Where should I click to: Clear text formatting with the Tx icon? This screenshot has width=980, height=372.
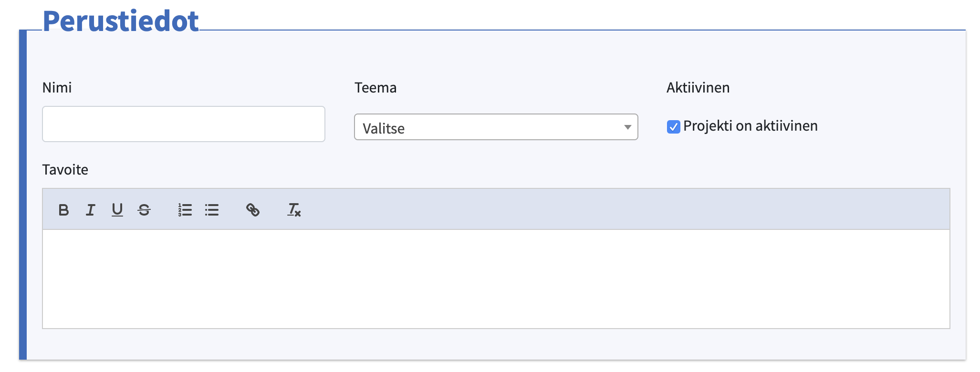click(x=294, y=210)
